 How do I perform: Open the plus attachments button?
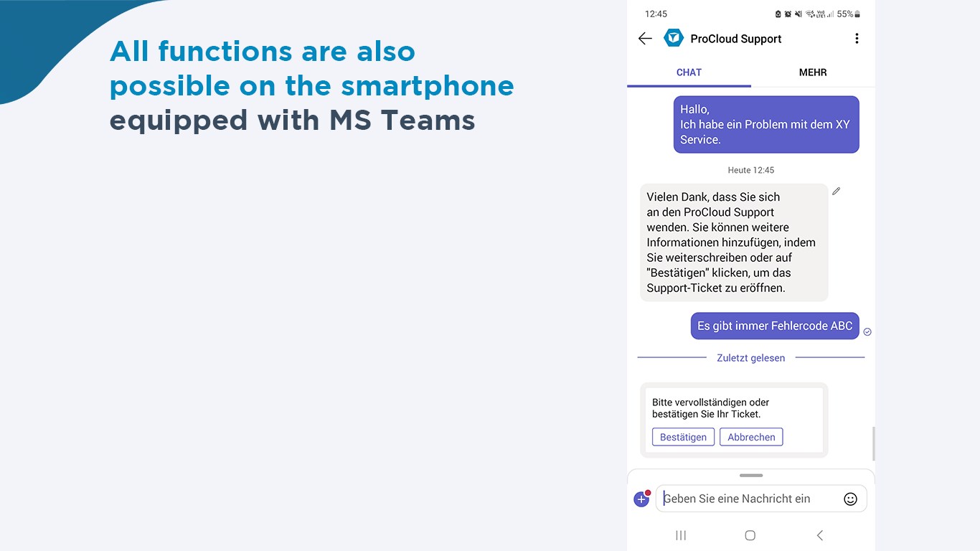[641, 499]
